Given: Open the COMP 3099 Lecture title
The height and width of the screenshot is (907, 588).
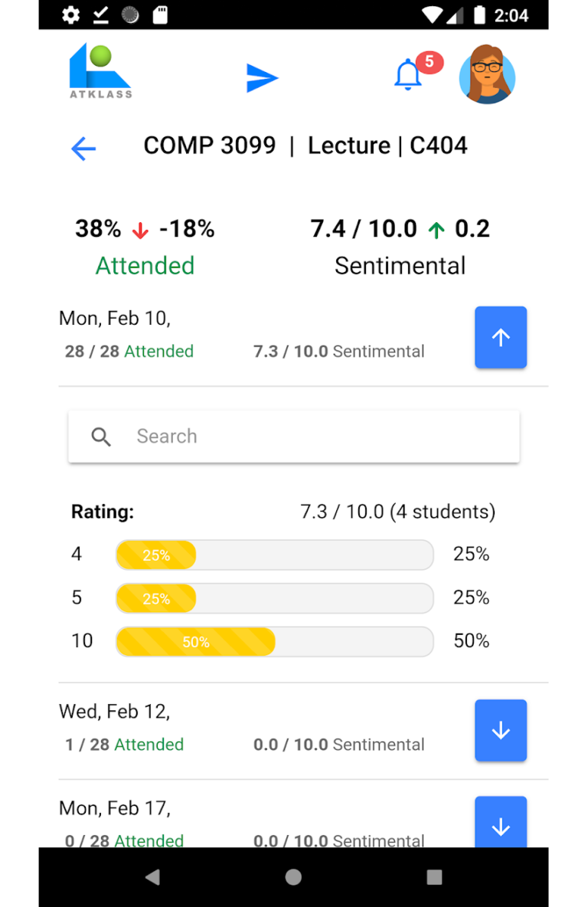Looking at the screenshot, I should (x=305, y=146).
